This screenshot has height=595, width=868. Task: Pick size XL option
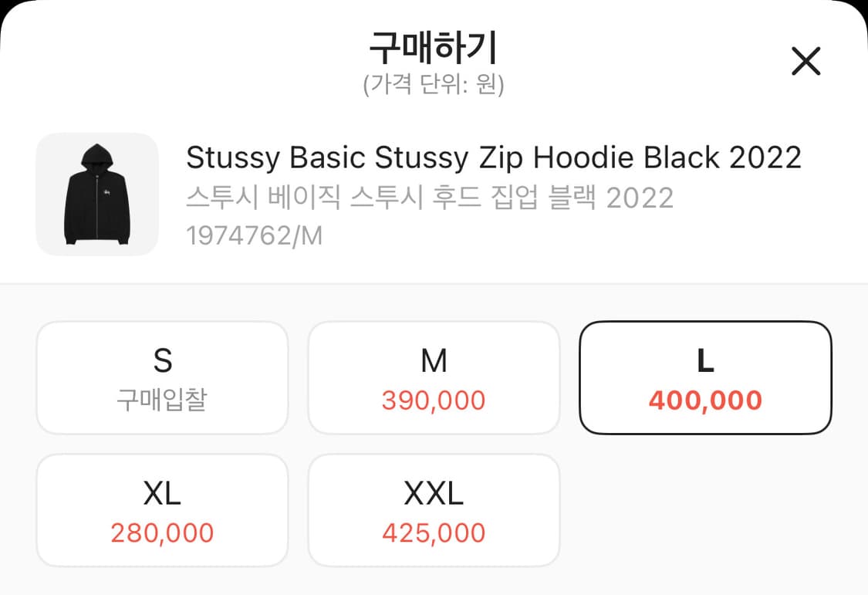tap(162, 511)
